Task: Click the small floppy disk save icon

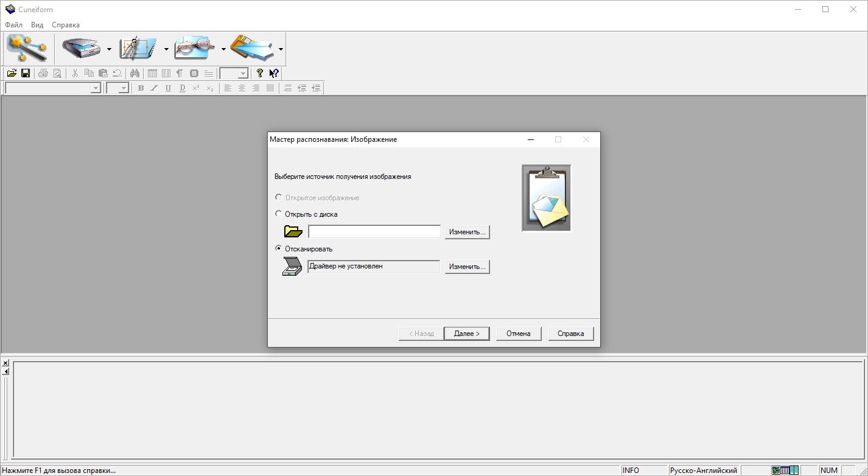Action: click(26, 73)
